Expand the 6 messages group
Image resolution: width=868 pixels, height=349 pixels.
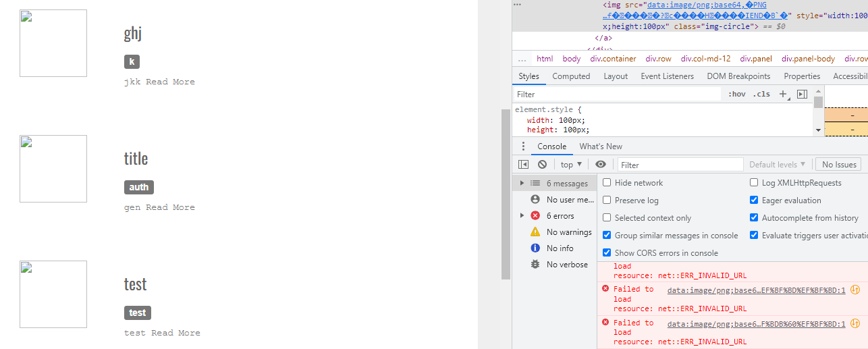(x=522, y=184)
